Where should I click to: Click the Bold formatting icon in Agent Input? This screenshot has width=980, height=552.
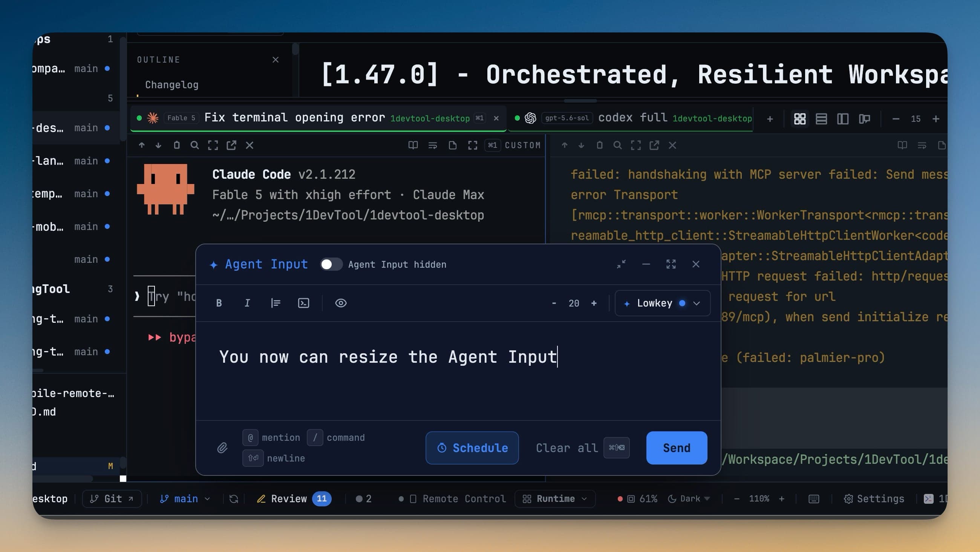(219, 303)
